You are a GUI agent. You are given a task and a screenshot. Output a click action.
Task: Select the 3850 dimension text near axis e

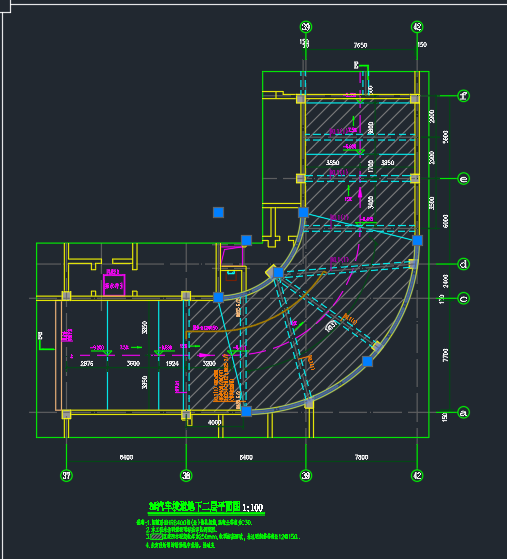(x=387, y=163)
